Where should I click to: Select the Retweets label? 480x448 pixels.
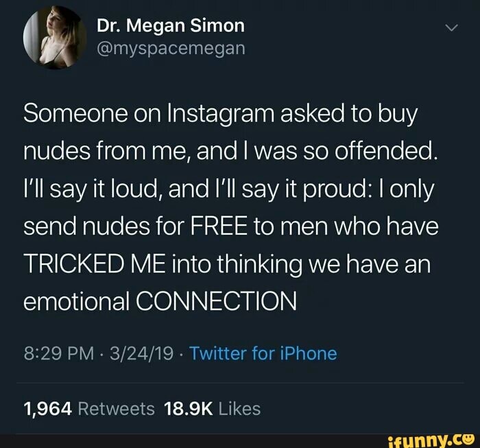point(117,409)
